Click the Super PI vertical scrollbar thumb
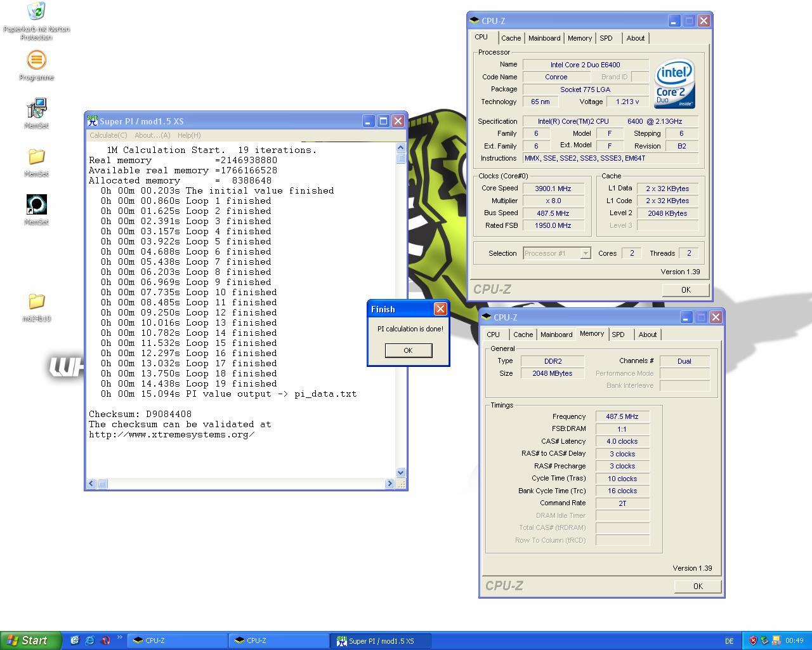 [400, 158]
